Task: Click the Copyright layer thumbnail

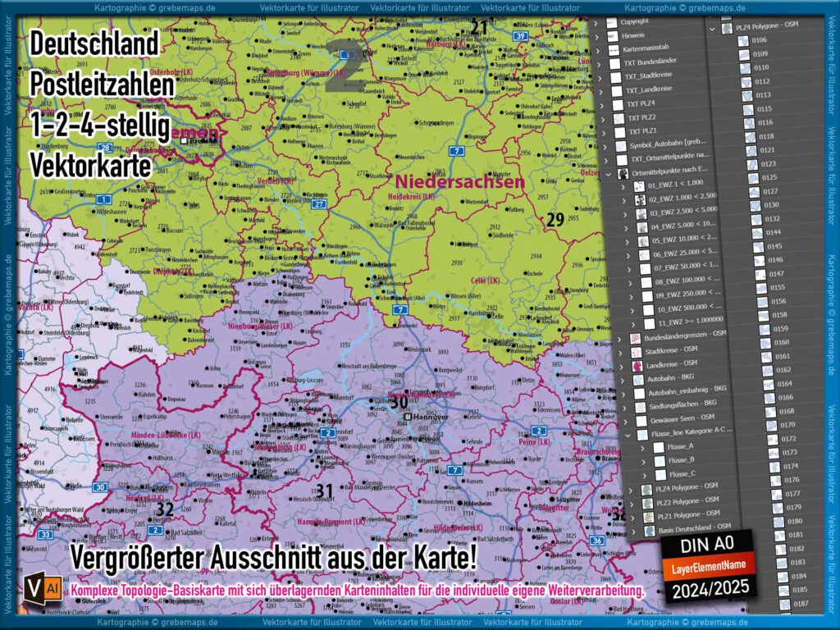Action: [x=610, y=21]
